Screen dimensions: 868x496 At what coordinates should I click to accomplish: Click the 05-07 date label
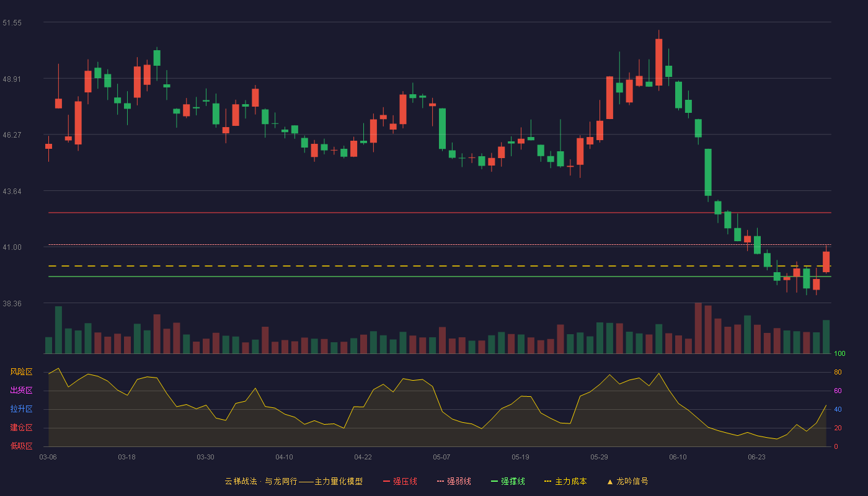[441, 457]
